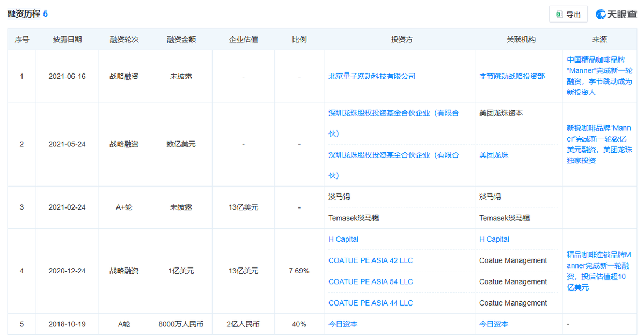644x335 pixels.
Task: Open 美团龙珠 associated institution link
Action: (494, 155)
